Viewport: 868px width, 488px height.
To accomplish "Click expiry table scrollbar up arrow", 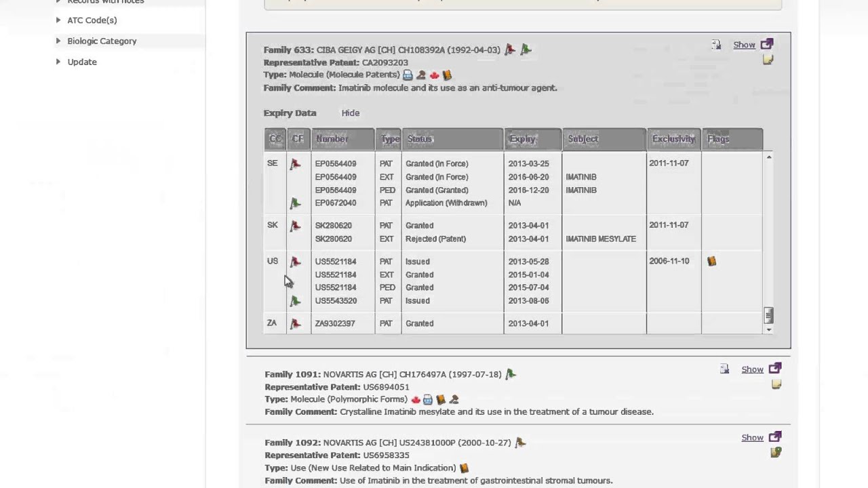I will (768, 158).
